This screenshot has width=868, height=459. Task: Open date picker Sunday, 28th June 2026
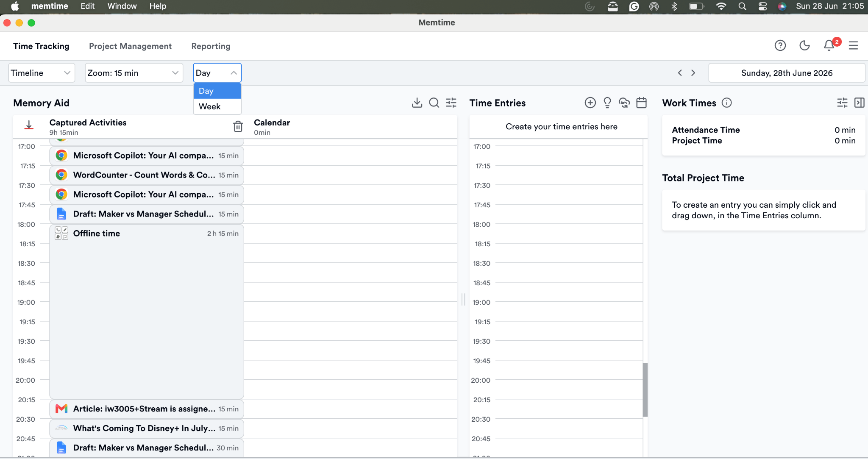(787, 73)
